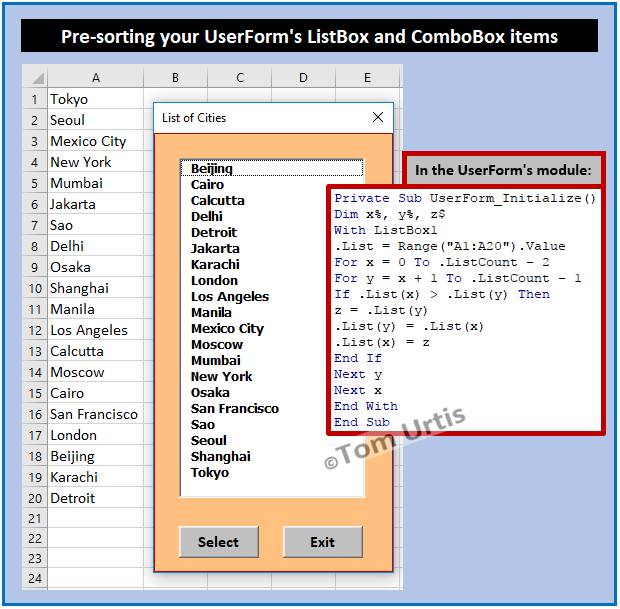Click cell A1 containing Tokyo

[x=95, y=99]
